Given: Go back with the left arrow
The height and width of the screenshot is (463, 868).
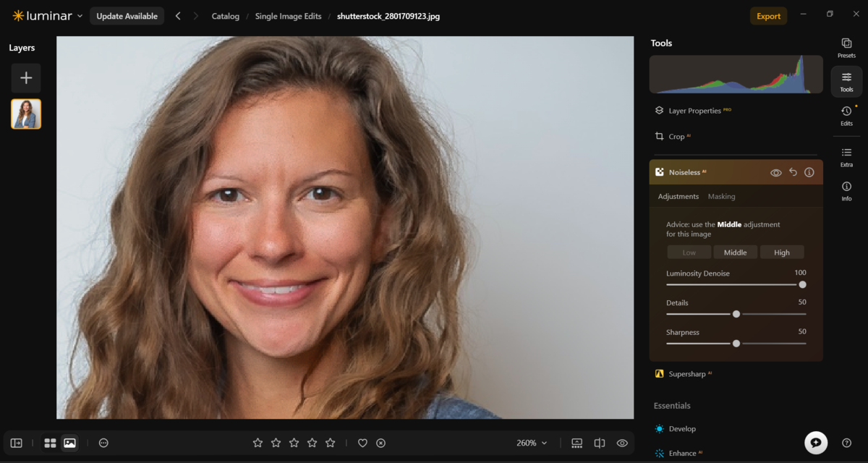Looking at the screenshot, I should [x=178, y=16].
